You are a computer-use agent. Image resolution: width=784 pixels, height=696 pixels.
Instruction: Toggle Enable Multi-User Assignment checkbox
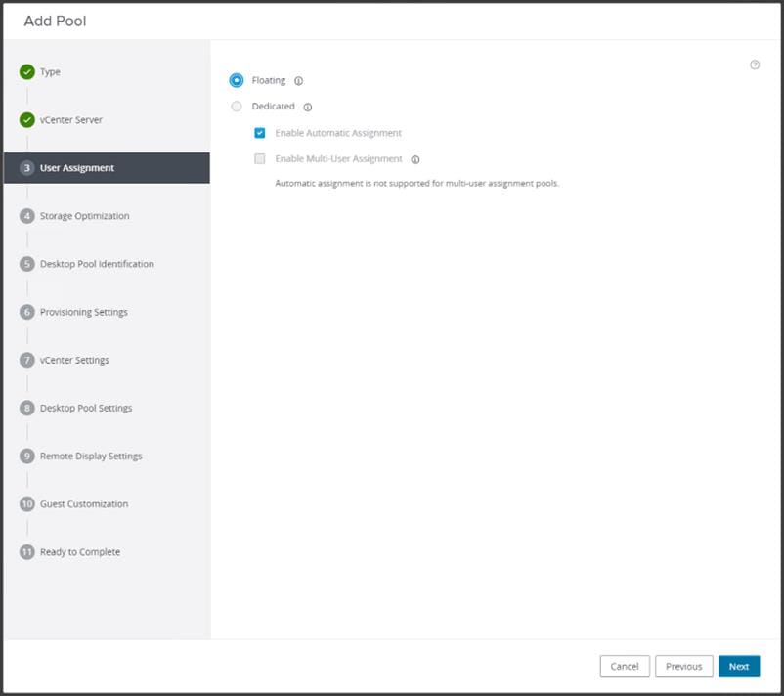(260, 159)
